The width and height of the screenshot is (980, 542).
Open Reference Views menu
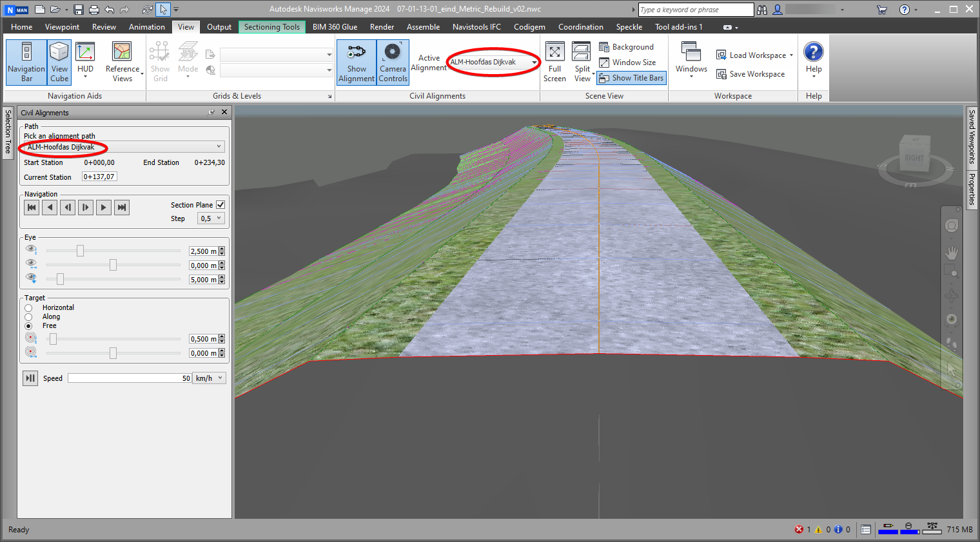122,63
